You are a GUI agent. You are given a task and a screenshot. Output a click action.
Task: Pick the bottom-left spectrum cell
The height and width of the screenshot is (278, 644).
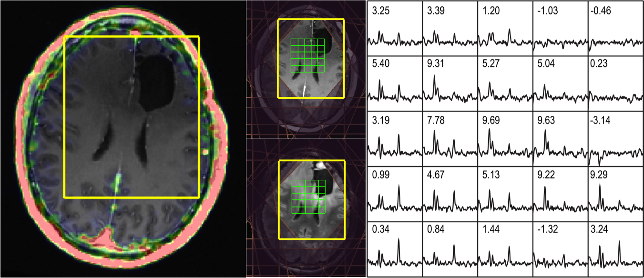tap(395, 249)
